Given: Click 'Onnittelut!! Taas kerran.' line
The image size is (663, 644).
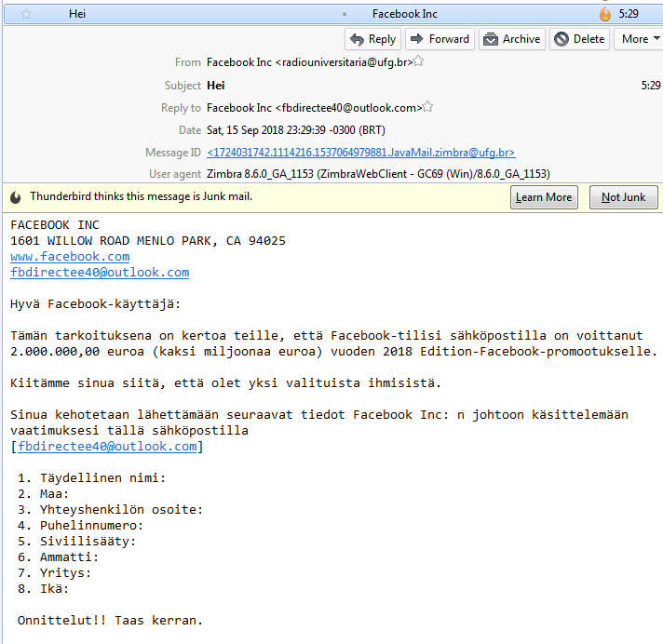Looking at the screenshot, I should (x=111, y=621).
